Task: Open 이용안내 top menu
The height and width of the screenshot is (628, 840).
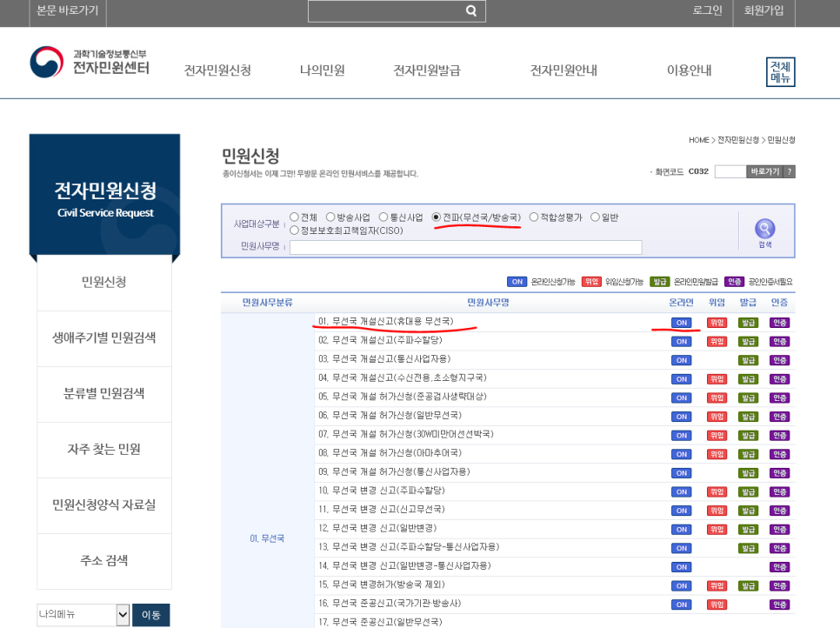Action: (689, 70)
